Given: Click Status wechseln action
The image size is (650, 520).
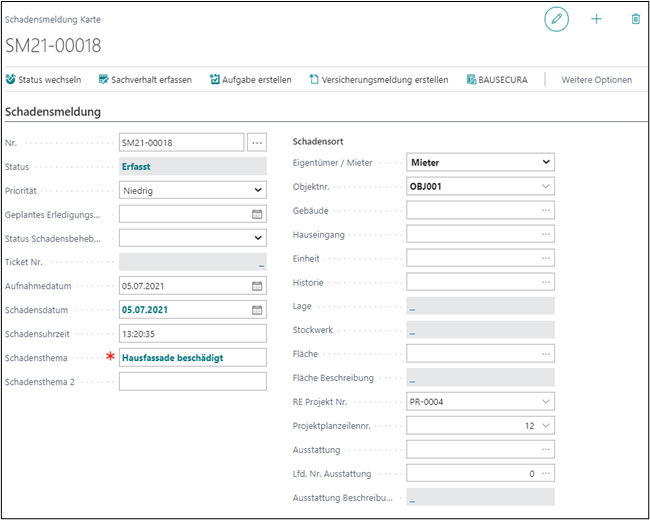Looking at the screenshot, I should (x=44, y=80).
